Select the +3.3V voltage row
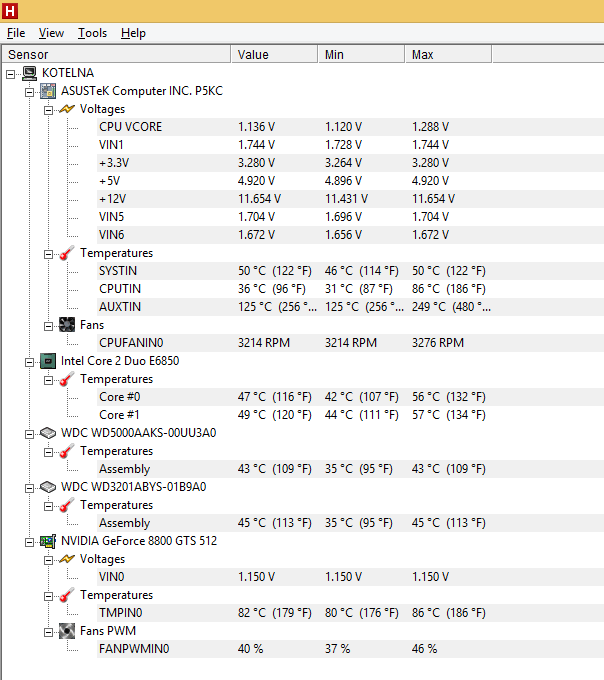This screenshot has height=680, width=604. 350,163
